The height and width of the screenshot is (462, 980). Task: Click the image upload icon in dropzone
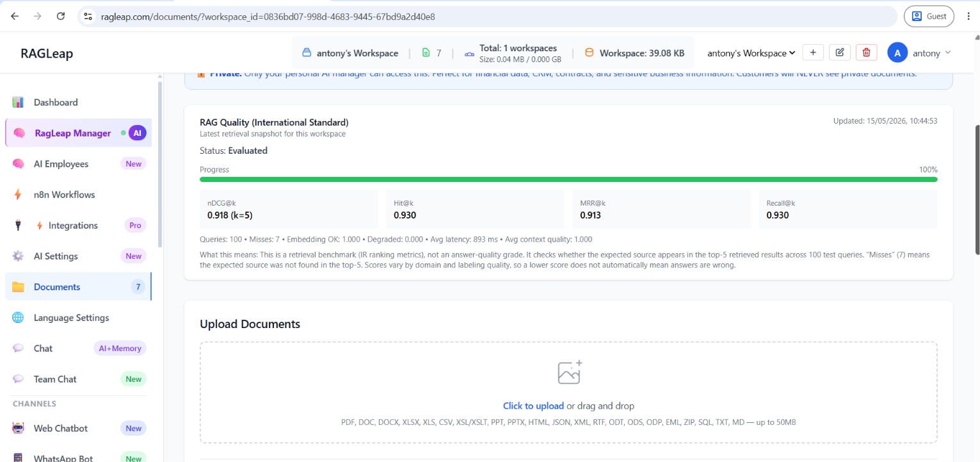click(x=569, y=372)
